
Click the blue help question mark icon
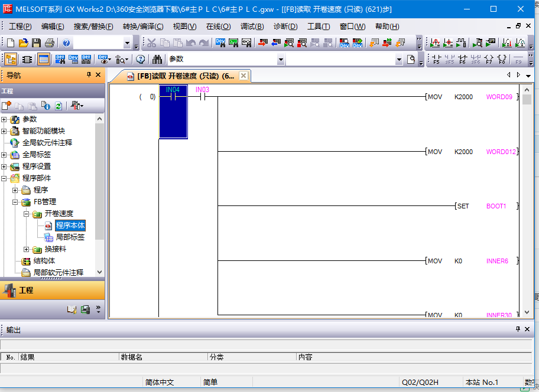(x=66, y=43)
